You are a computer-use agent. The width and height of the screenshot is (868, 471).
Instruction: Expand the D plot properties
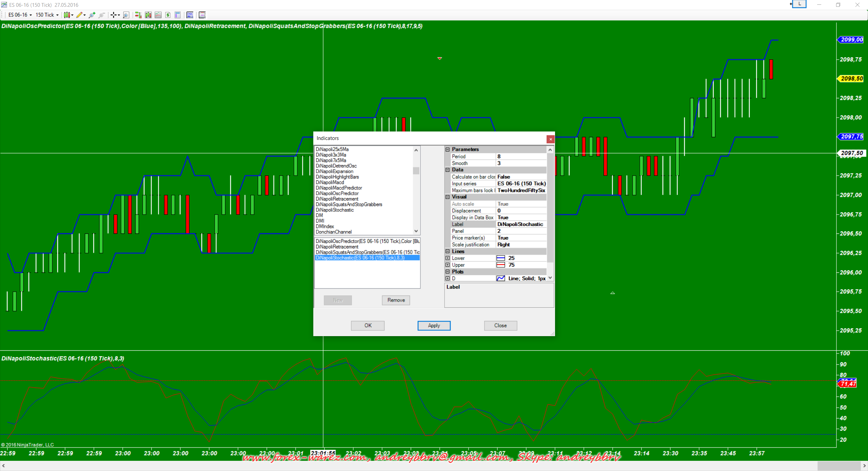pyautogui.click(x=448, y=279)
